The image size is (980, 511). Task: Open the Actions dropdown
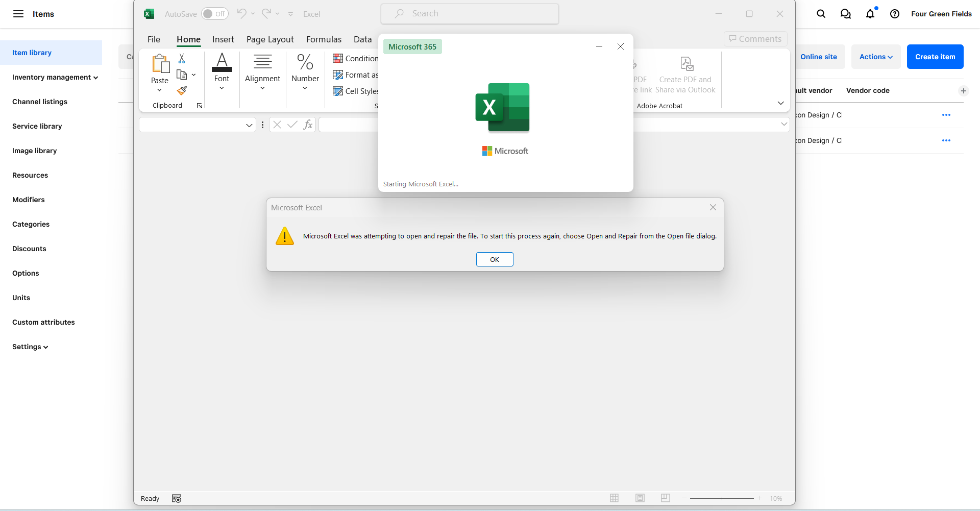876,57
